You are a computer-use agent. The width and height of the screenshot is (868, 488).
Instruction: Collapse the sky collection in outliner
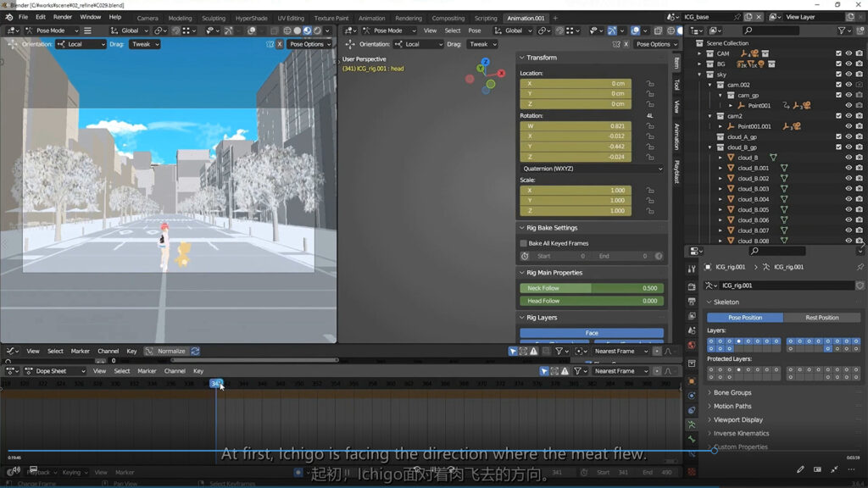[700, 75]
